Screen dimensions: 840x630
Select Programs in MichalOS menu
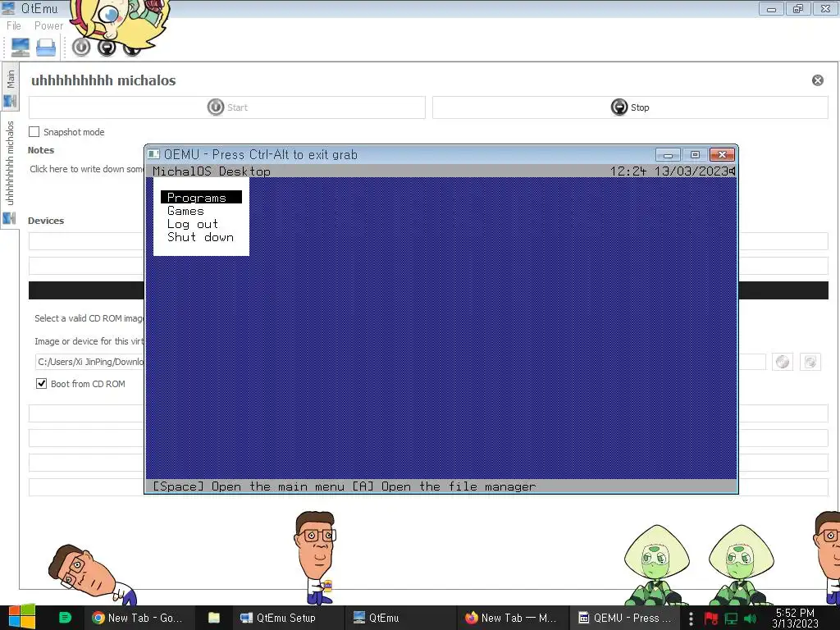202,198
